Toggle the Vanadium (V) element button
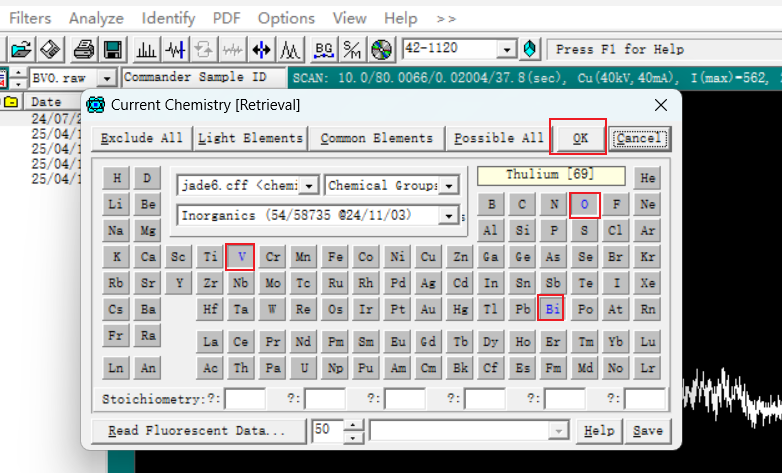Viewport: 782px width, 473px height. coord(240,257)
